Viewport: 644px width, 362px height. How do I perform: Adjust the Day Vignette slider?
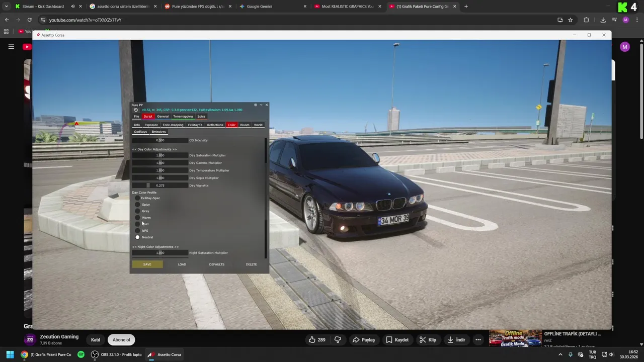pos(160,186)
